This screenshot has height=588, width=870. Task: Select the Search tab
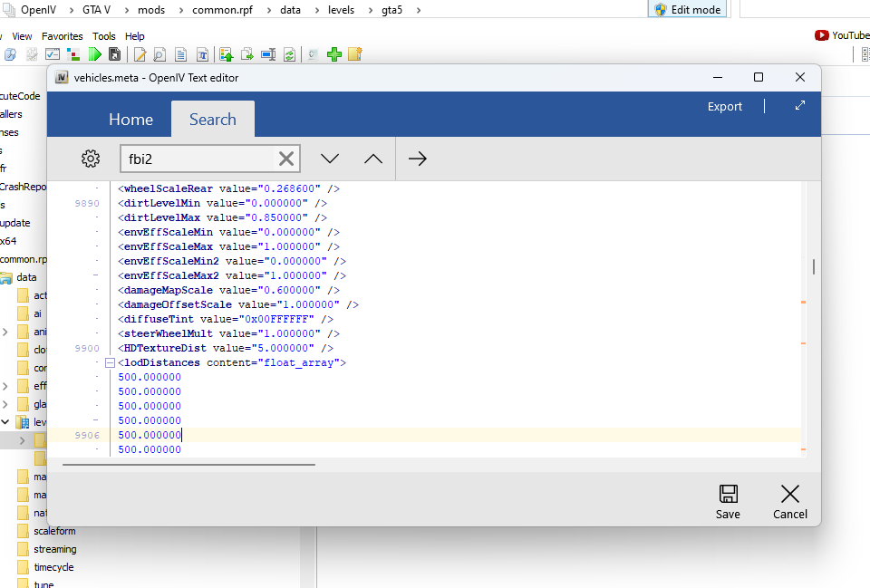[213, 120]
